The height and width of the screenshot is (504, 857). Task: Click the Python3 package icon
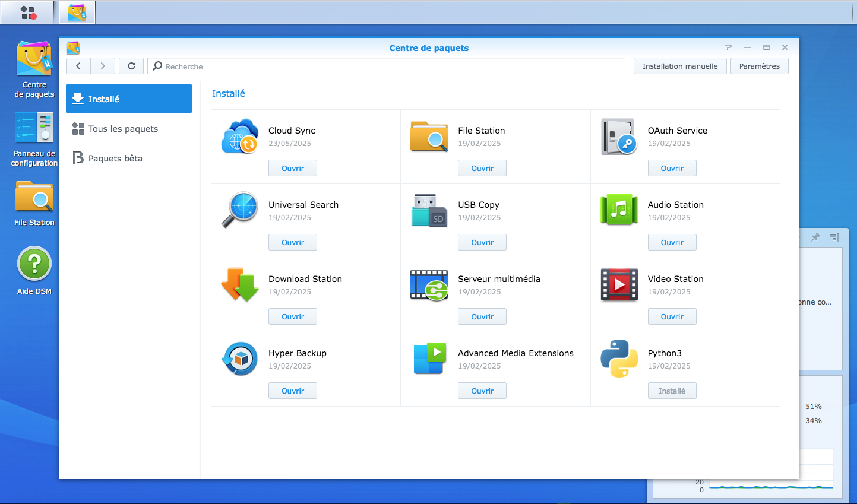point(619,359)
